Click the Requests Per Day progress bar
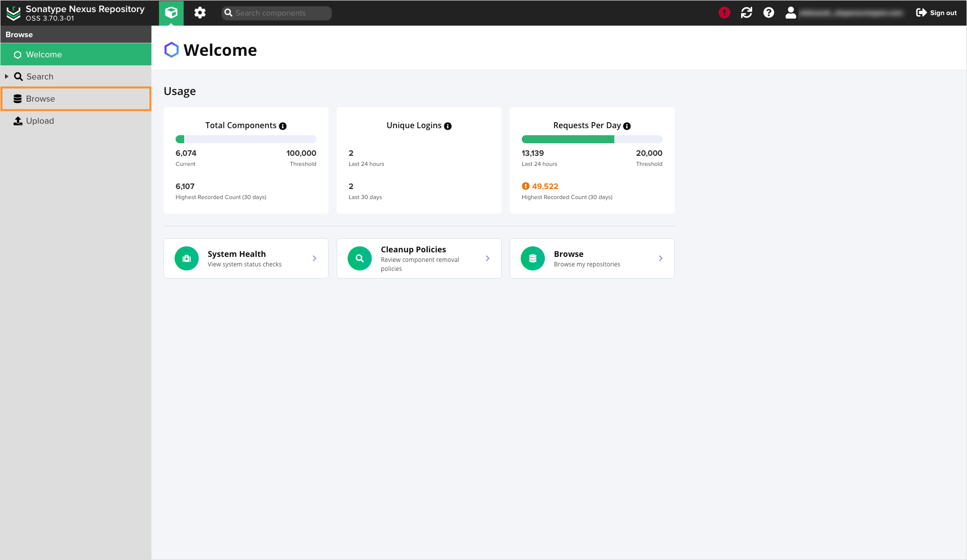967x560 pixels. pyautogui.click(x=592, y=139)
